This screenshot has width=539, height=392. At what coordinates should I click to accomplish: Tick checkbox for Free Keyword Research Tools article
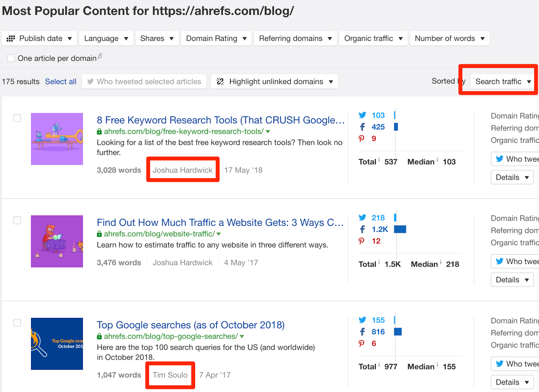[17, 118]
